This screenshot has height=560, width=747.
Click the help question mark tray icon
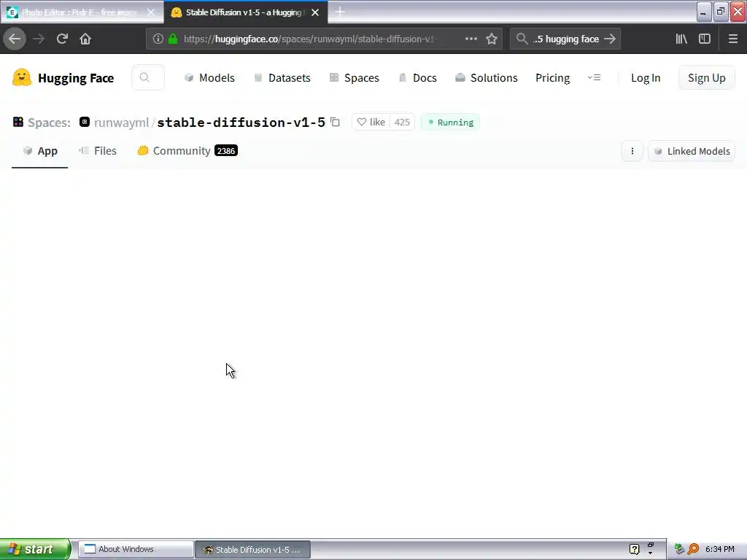pyautogui.click(x=634, y=549)
